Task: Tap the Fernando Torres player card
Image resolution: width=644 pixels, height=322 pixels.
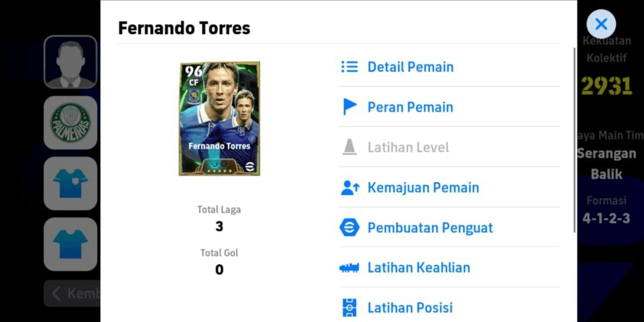Action: 219,118
